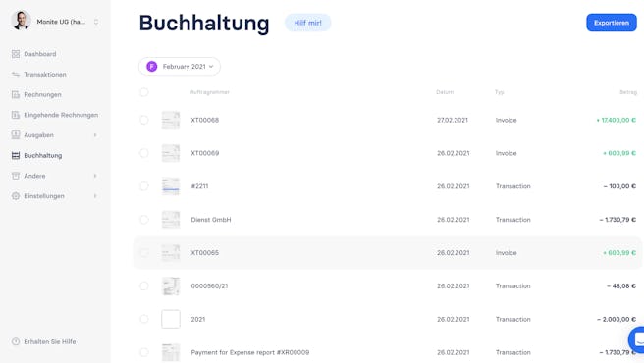Viewport: 644px width, 363px height.
Task: Click the Dienst GmbH entry name
Action: (x=211, y=220)
